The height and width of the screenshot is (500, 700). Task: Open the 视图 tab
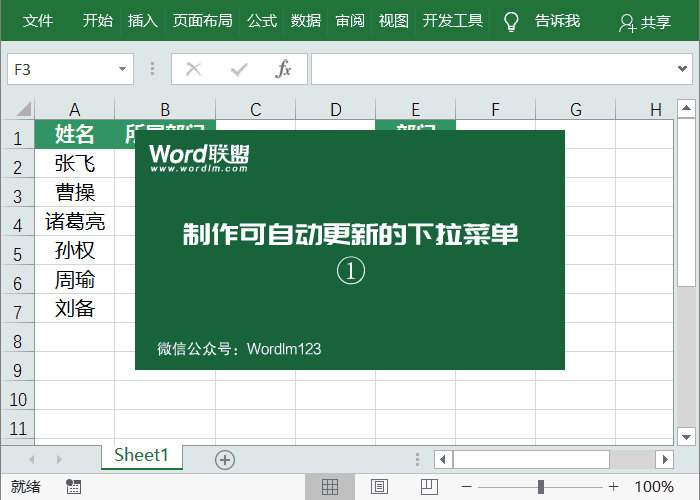pos(394,21)
